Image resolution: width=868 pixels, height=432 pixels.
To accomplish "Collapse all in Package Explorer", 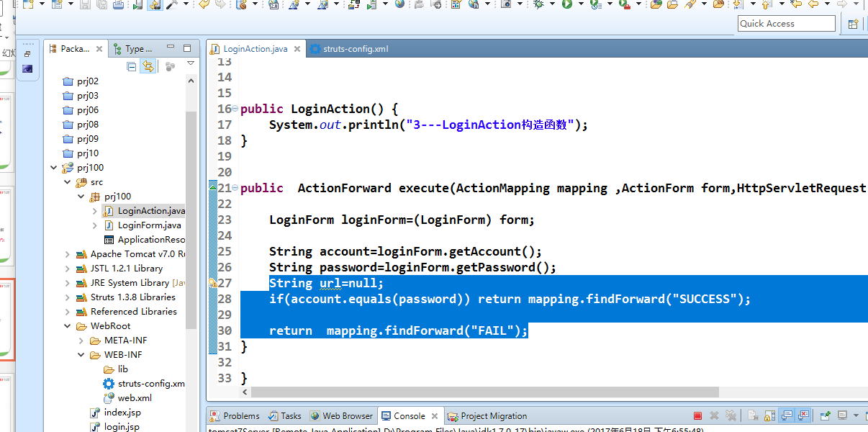I will pyautogui.click(x=132, y=66).
